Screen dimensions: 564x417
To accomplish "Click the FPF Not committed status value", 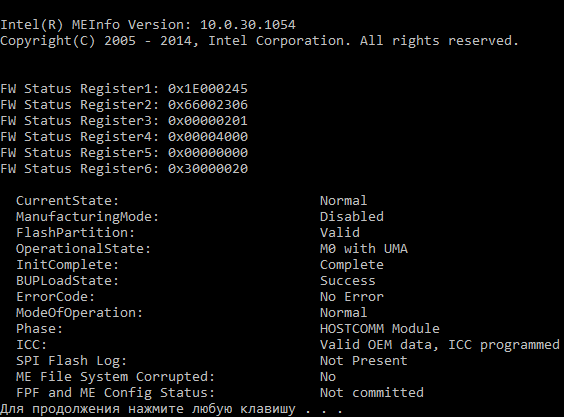I will [372, 393].
